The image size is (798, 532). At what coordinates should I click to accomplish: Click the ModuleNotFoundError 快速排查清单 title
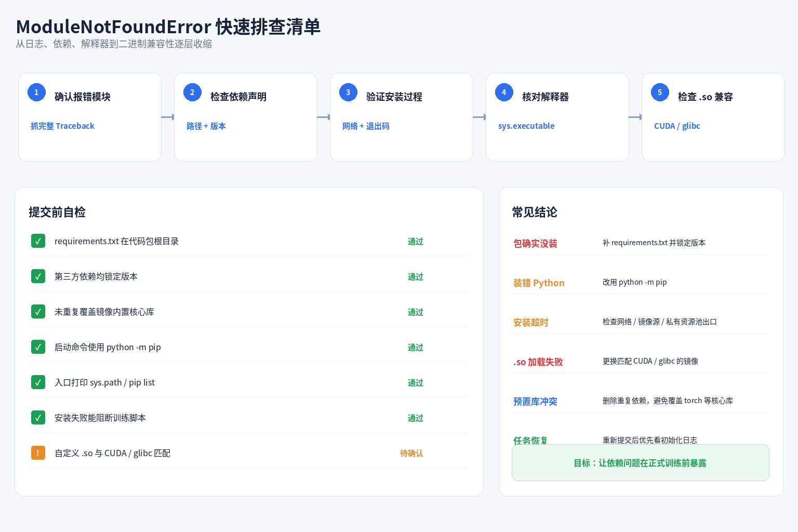(x=168, y=26)
